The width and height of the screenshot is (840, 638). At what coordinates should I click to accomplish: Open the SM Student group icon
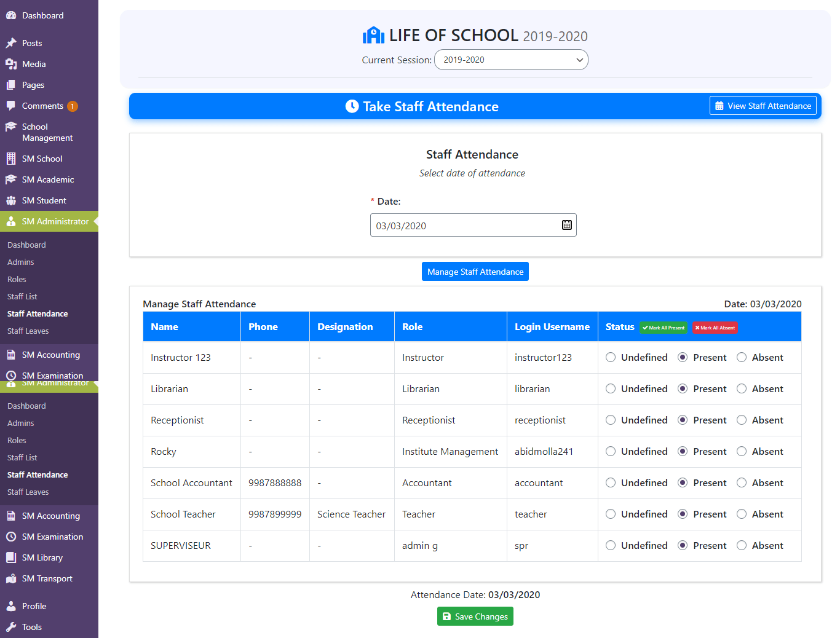pos(11,200)
